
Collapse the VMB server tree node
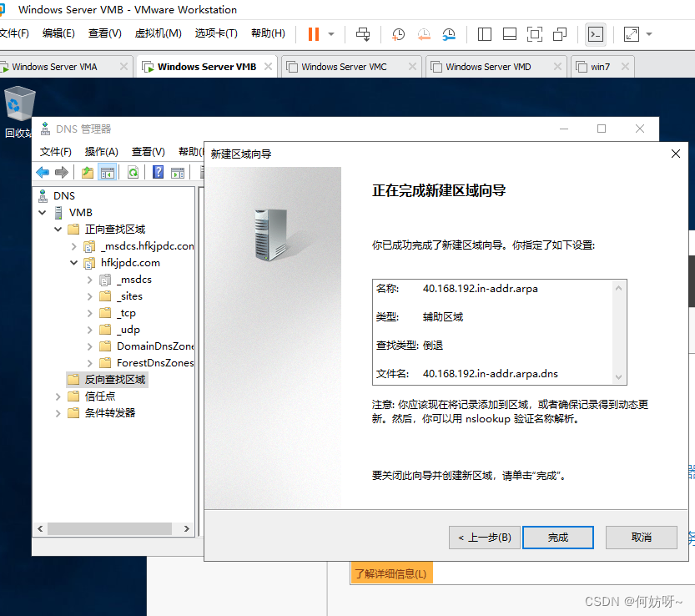coord(43,213)
